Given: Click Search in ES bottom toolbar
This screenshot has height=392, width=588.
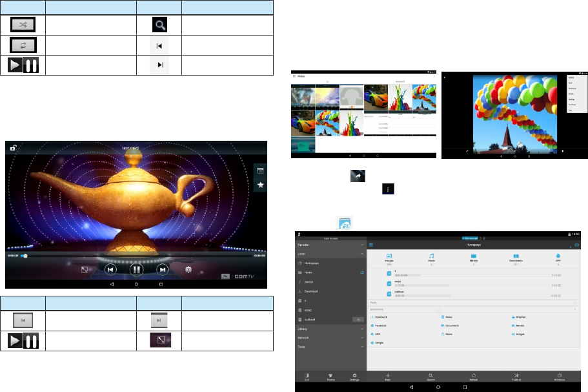Looking at the screenshot, I should coord(431,377).
